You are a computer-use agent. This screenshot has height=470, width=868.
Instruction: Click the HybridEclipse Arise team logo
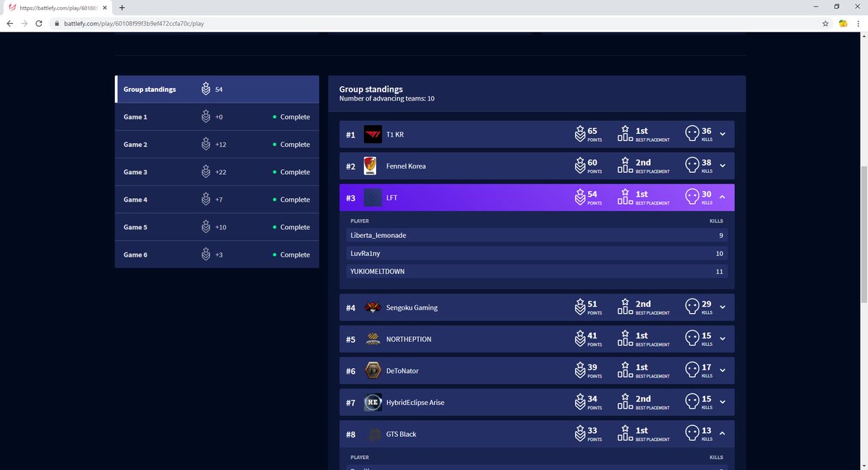tap(373, 402)
